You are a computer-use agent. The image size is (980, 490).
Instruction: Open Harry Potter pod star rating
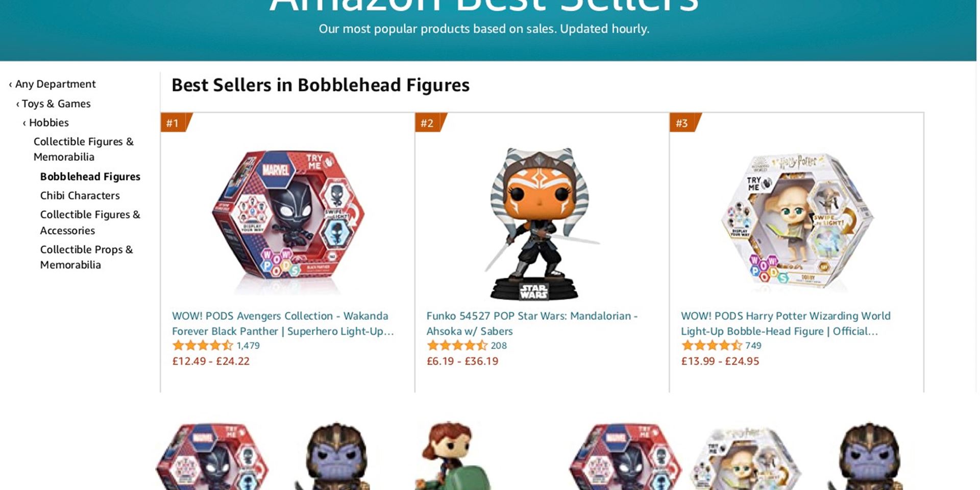[x=712, y=346]
